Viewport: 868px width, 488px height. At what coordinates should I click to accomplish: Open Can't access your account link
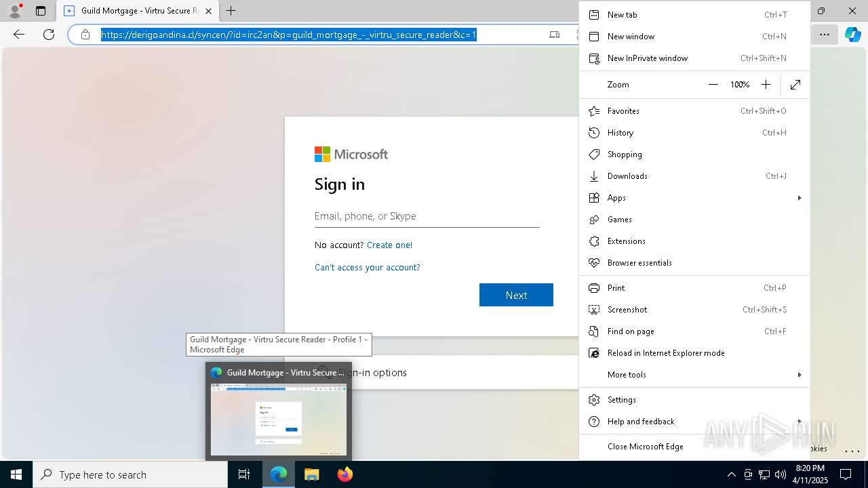coord(367,268)
